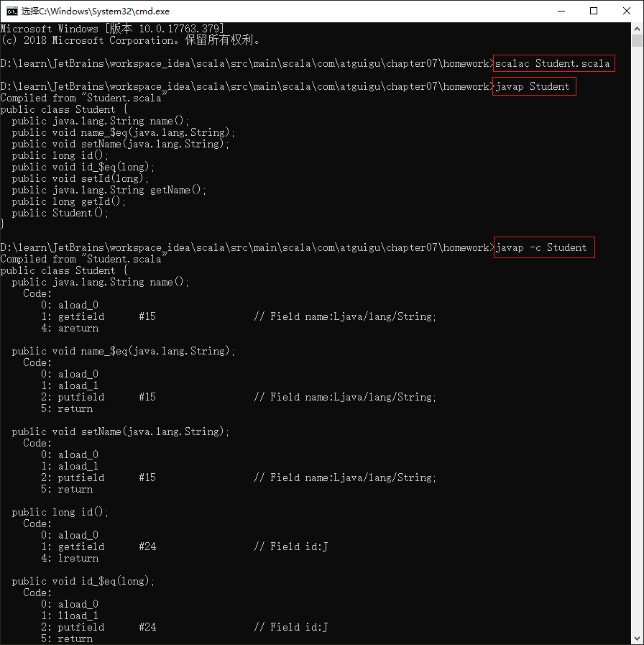Grab the vertical scrollbar thumb
The height and width of the screenshot is (645, 644).
pos(637,41)
